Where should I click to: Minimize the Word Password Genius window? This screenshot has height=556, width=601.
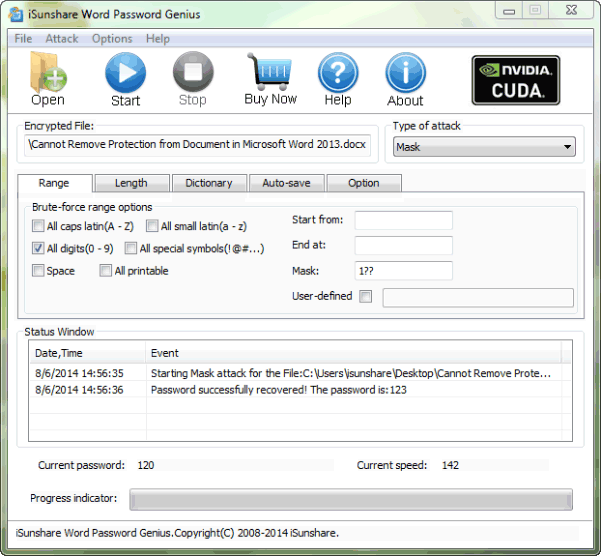click(x=509, y=10)
